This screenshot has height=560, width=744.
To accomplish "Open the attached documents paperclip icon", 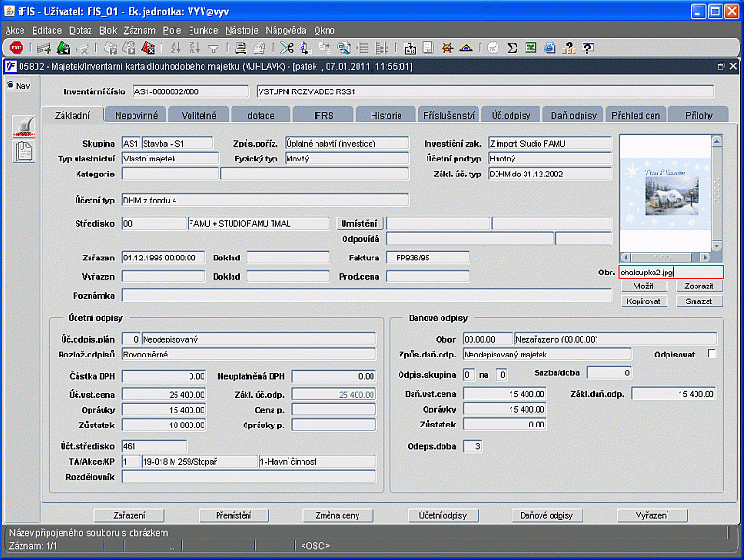I will tap(23, 153).
